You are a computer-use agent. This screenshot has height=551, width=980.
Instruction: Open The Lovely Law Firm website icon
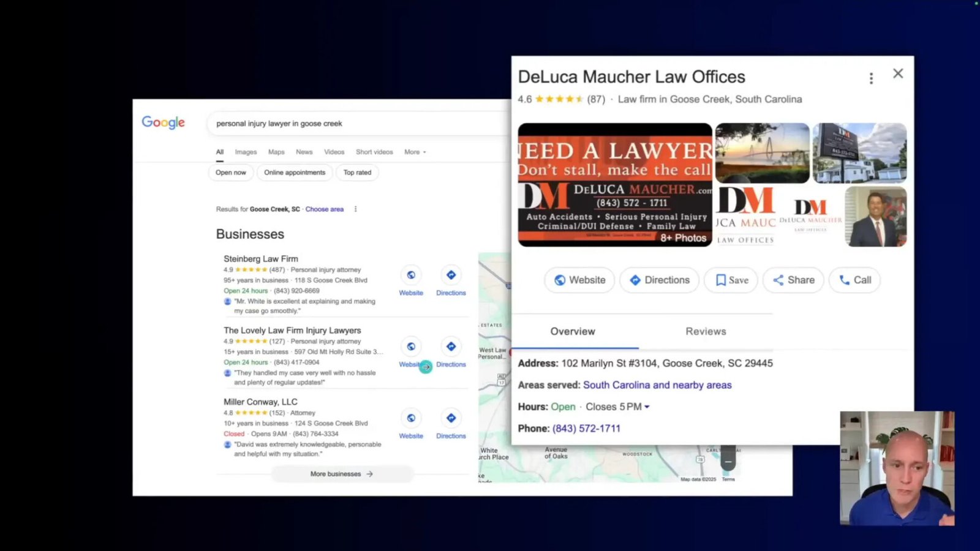411,347
